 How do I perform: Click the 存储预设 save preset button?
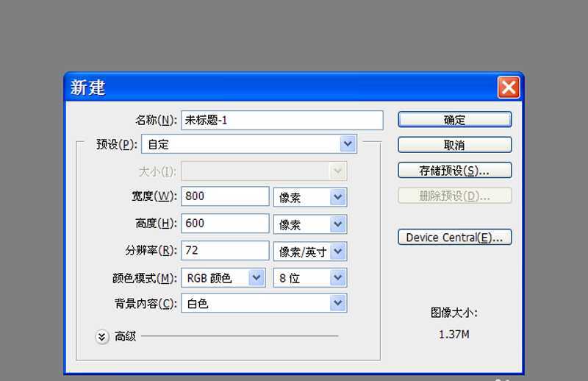454,170
